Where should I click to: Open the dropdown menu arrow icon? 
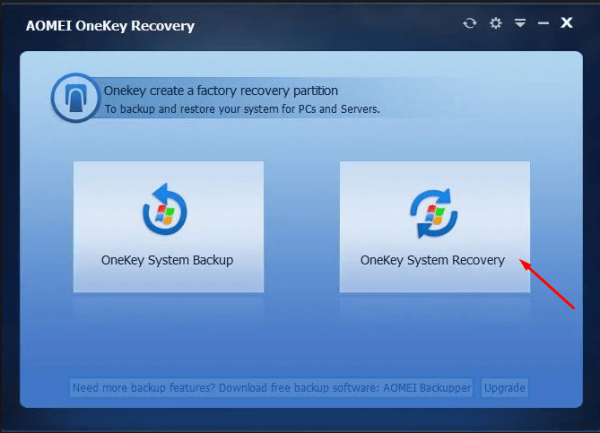pos(520,23)
